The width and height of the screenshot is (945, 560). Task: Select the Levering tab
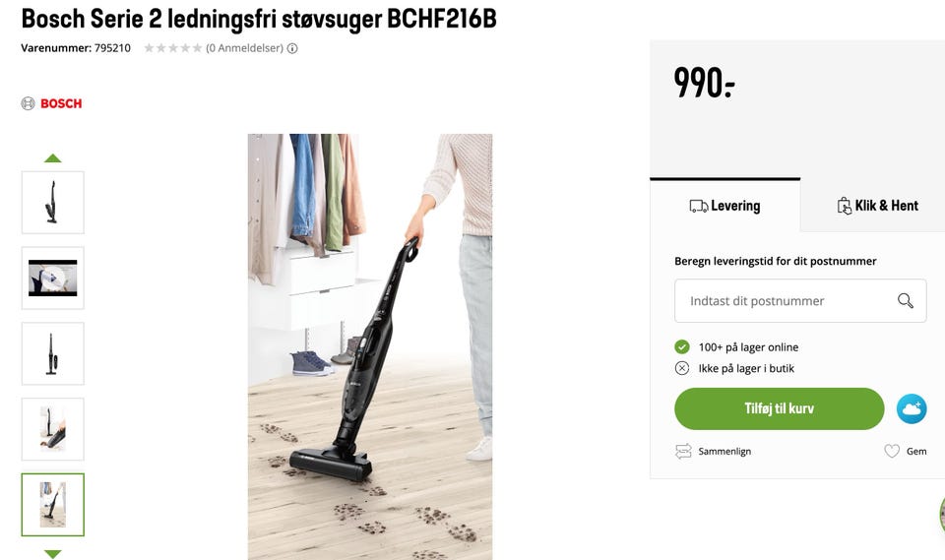coord(725,206)
